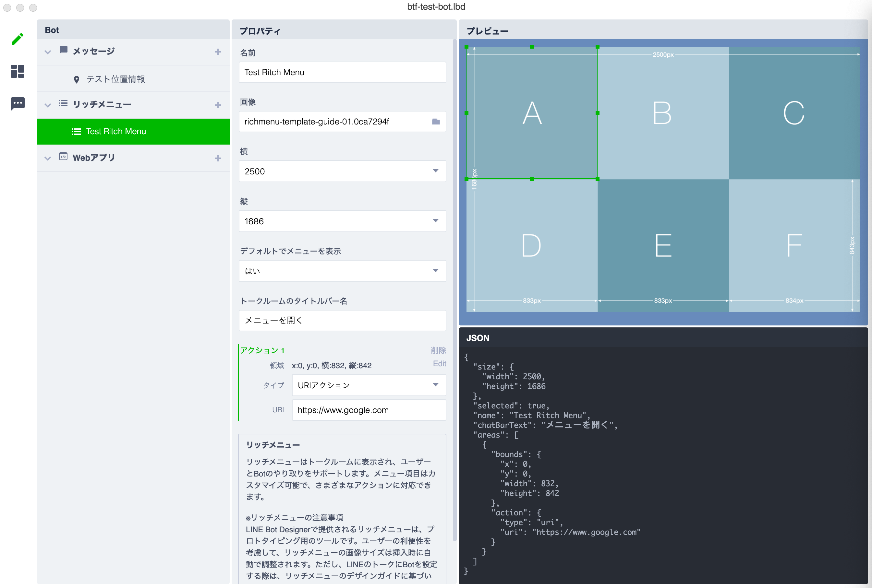Select region A in the rich menu preview

(532, 112)
